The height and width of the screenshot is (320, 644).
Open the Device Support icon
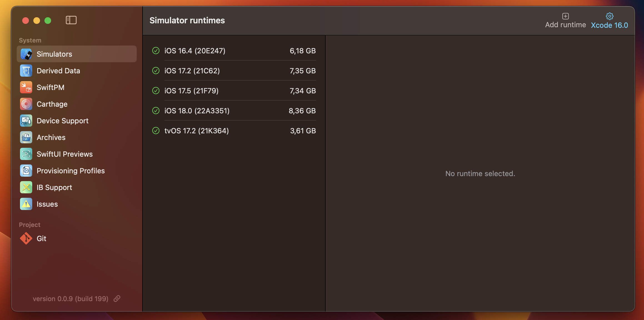(26, 121)
